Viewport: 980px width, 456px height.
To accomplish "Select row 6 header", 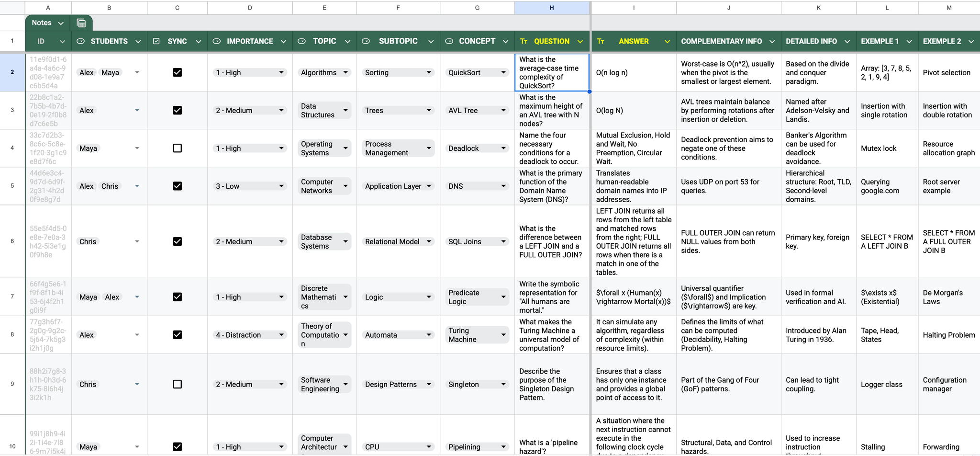I will [12, 241].
